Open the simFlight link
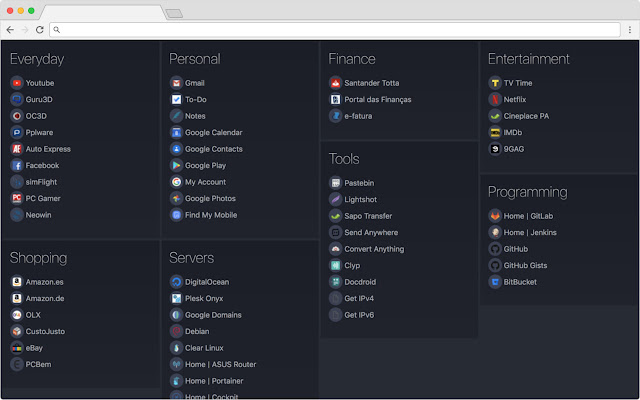 click(x=41, y=182)
